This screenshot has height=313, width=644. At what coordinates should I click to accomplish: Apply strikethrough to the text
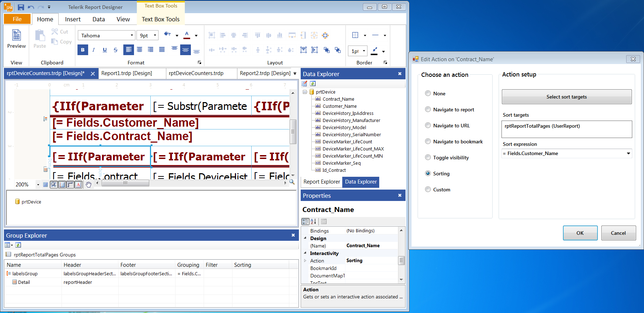[x=116, y=50]
